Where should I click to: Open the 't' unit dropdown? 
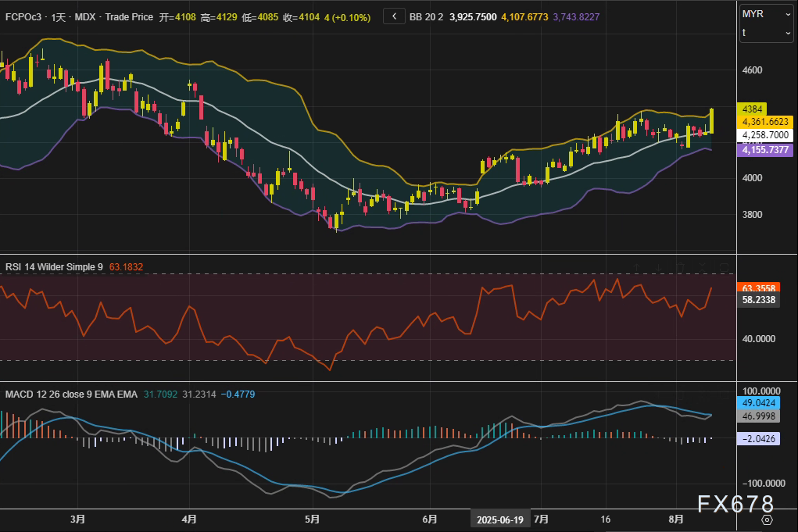766,33
